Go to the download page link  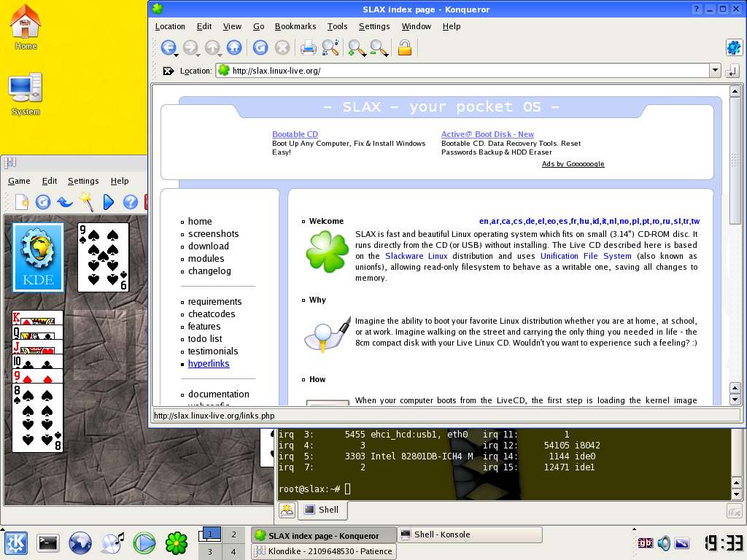click(209, 246)
